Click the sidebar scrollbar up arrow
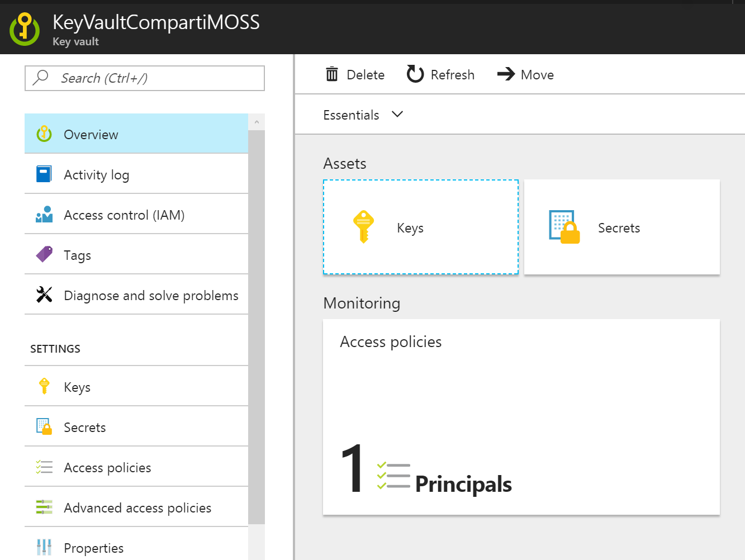The width and height of the screenshot is (745, 560). (x=257, y=122)
